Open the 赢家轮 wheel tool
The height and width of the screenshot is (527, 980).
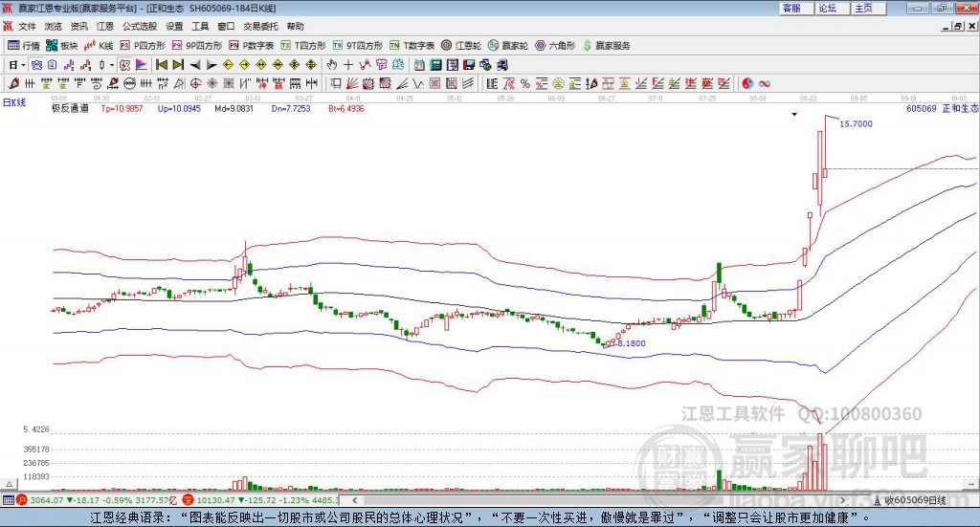(508, 46)
